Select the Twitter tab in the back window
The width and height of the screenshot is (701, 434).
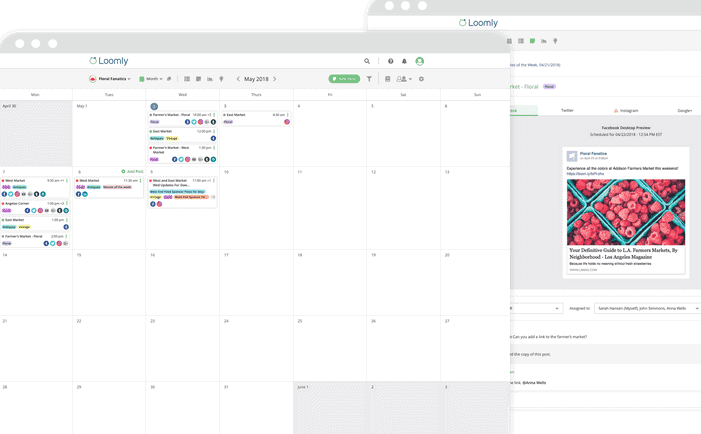(x=567, y=110)
